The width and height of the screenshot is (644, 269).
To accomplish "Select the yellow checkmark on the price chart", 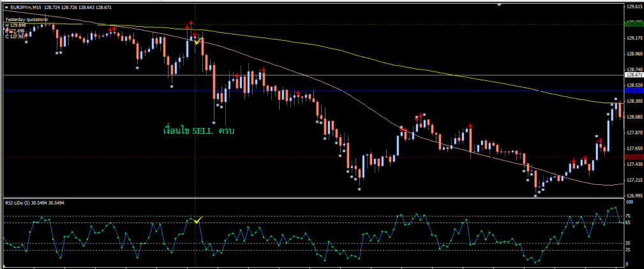I will 198,41.
